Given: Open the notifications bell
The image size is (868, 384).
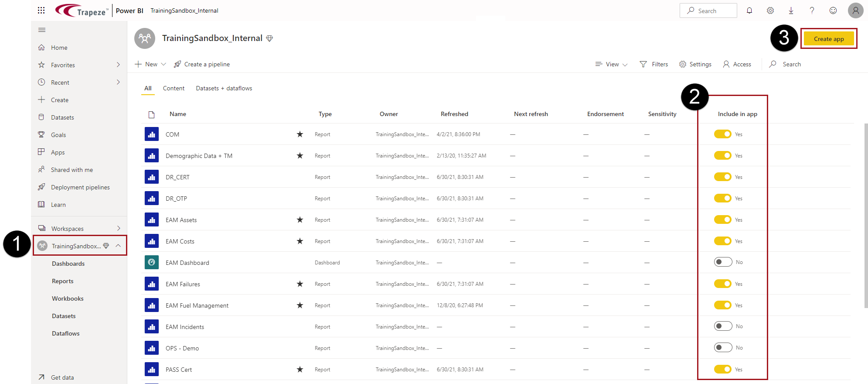Looking at the screenshot, I should tap(749, 10).
